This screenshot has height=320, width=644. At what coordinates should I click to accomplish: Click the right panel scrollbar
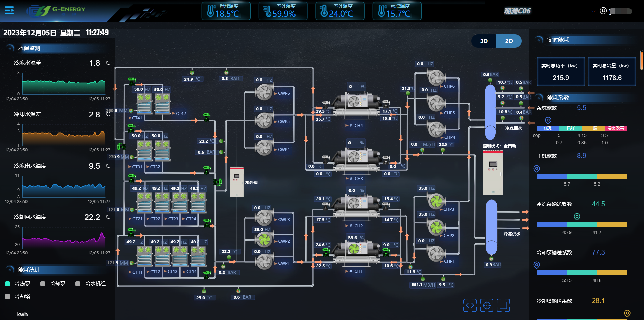click(641, 60)
